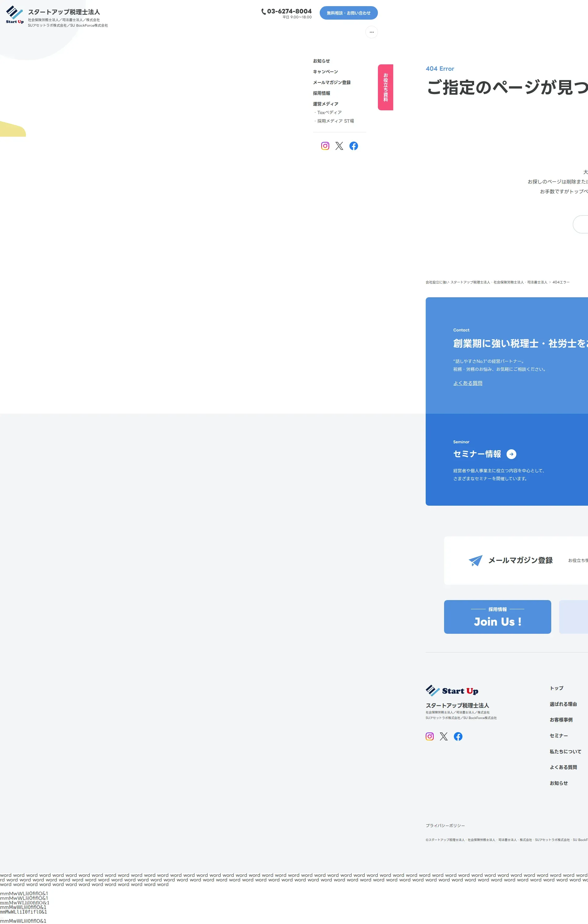Screen dimensions: 588x924
Task: Click the footer X (Twitter) icon
Action: (x=443, y=736)
